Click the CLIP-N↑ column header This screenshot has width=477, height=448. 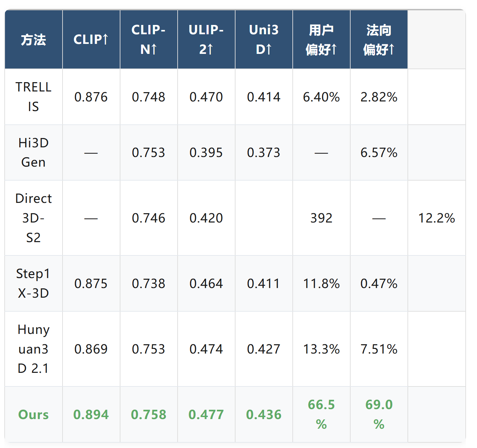tap(149, 40)
